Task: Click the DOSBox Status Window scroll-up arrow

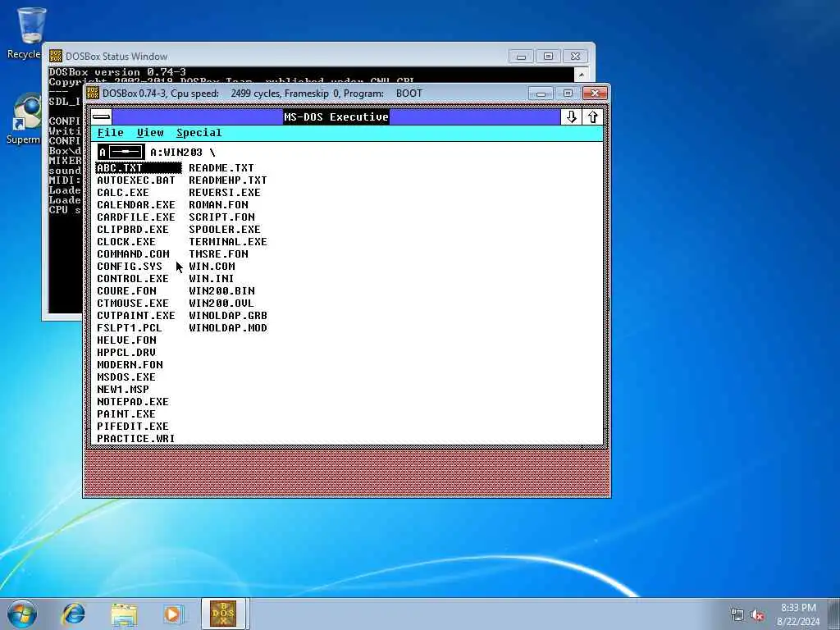Action: click(x=582, y=75)
